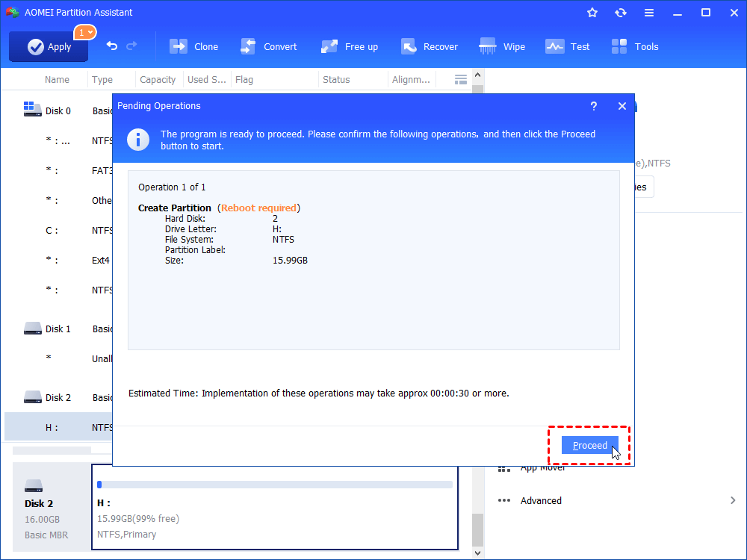Click the three dots icon beside Advanced

click(x=504, y=500)
